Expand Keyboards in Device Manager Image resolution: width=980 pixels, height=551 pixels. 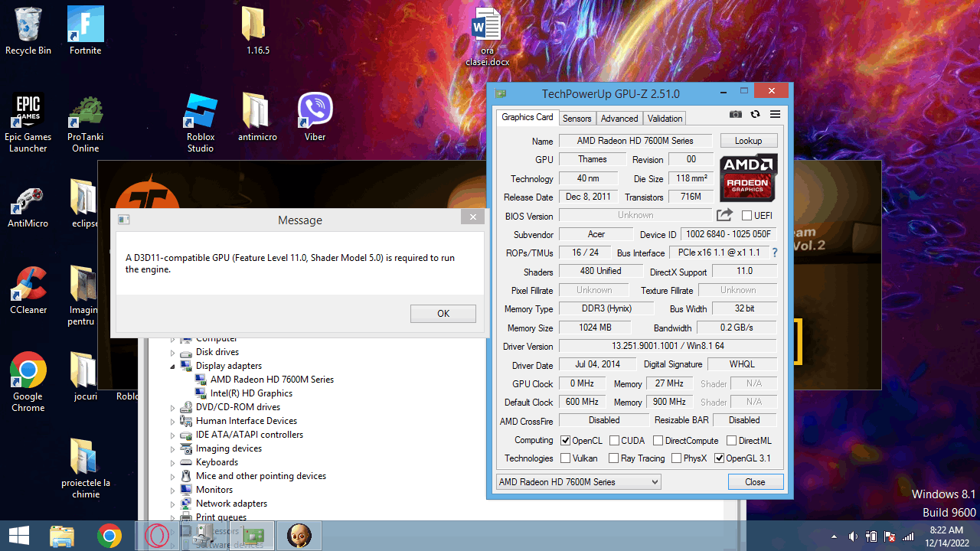[173, 463]
